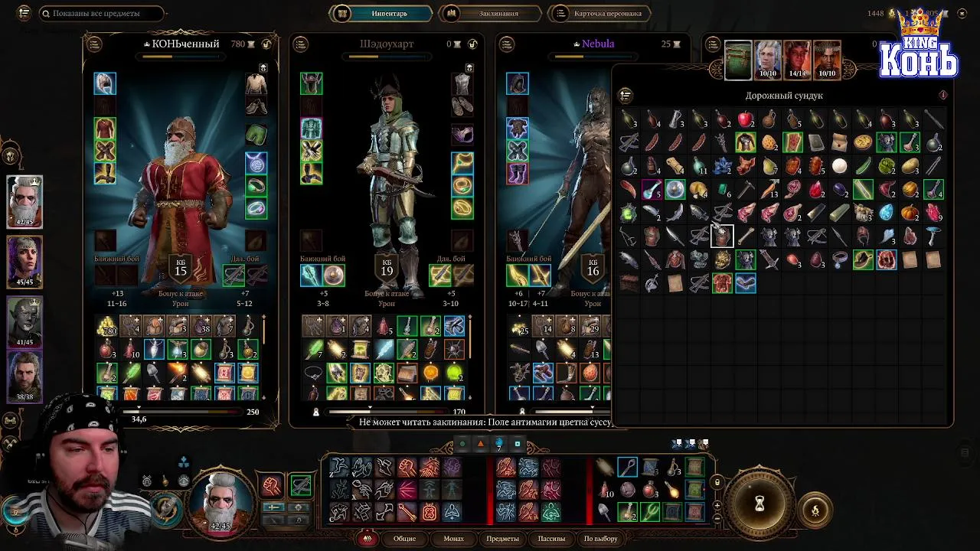Open the chest info icon beside Дорожный сундук

pos(943,95)
